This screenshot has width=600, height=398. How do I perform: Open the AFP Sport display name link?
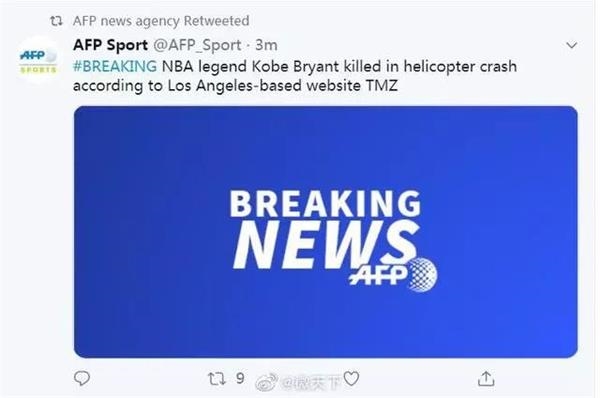click(x=110, y=45)
